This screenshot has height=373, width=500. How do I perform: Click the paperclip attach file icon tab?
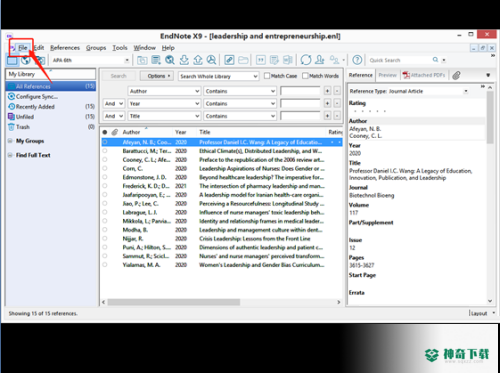tap(456, 75)
